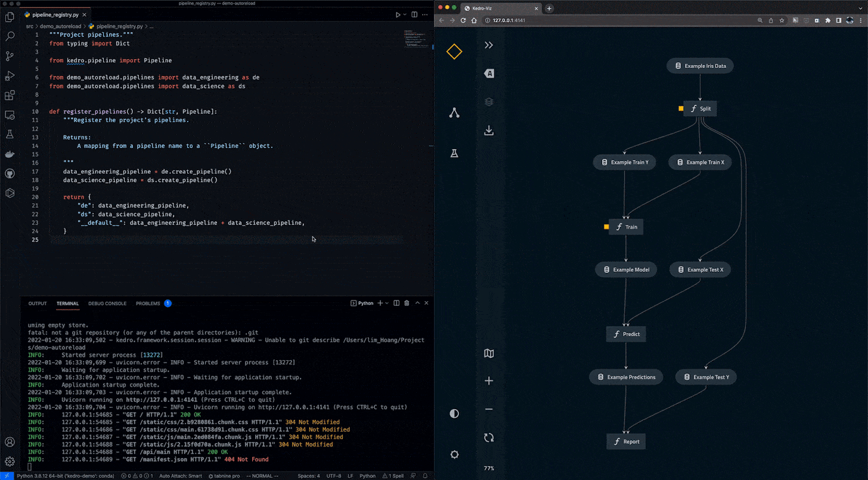The width and height of the screenshot is (868, 480).
Task: Open experiment tracking flask icon in Kedro-Viz
Action: [x=454, y=153]
